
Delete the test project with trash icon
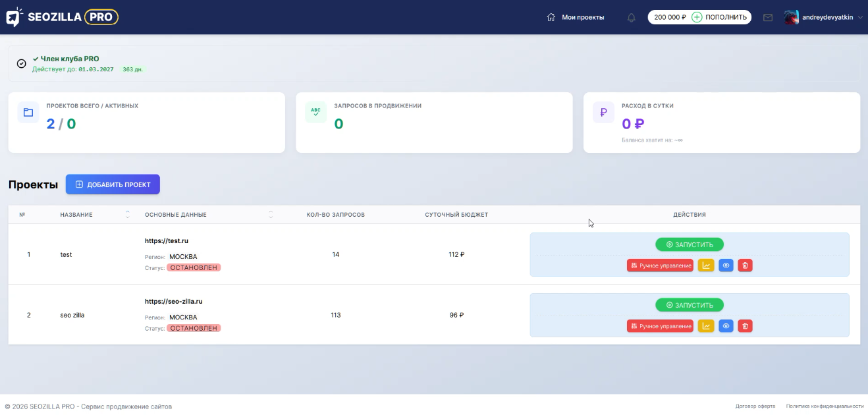745,265
